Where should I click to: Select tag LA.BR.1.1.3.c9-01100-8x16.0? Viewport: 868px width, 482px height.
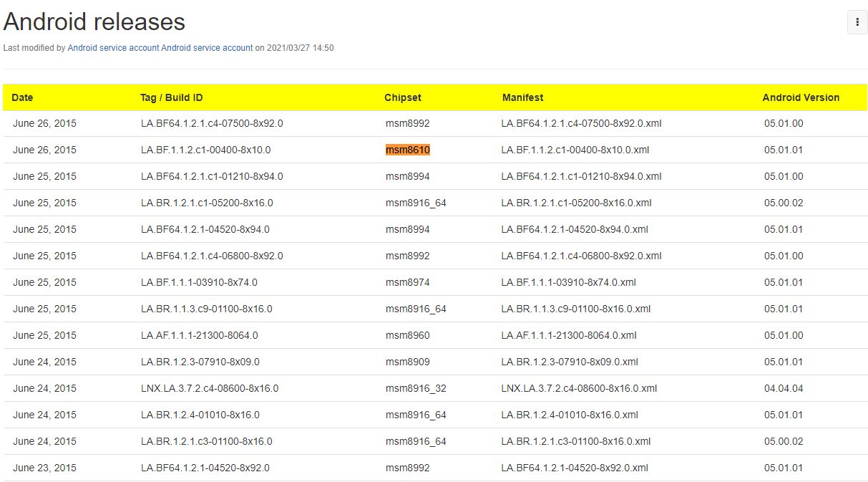point(207,309)
